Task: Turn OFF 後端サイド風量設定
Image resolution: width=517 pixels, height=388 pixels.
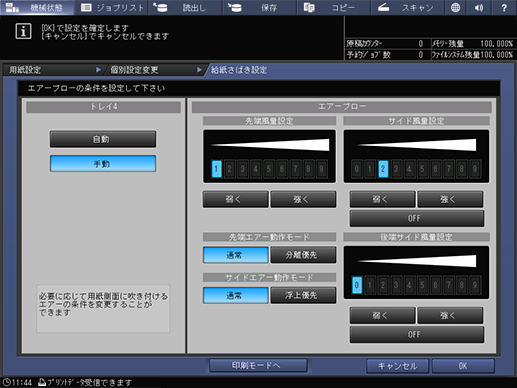Action: pyautogui.click(x=417, y=334)
